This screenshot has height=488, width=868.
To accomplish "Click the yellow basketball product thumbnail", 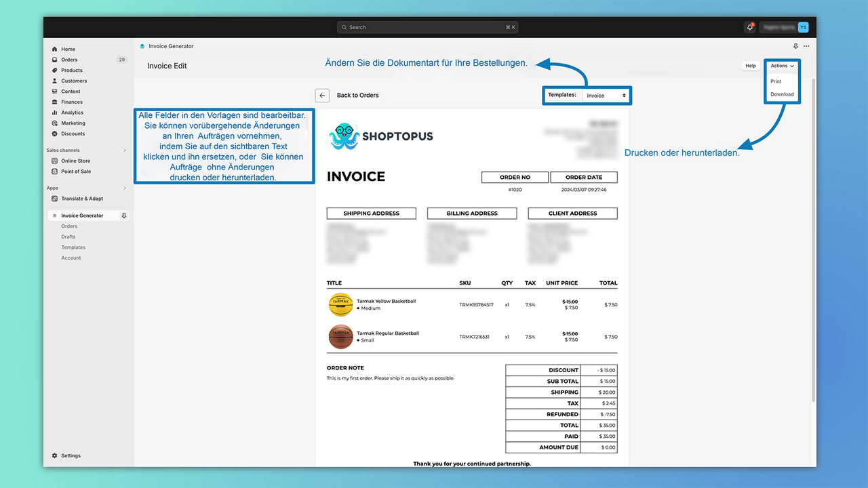I will pyautogui.click(x=341, y=304).
